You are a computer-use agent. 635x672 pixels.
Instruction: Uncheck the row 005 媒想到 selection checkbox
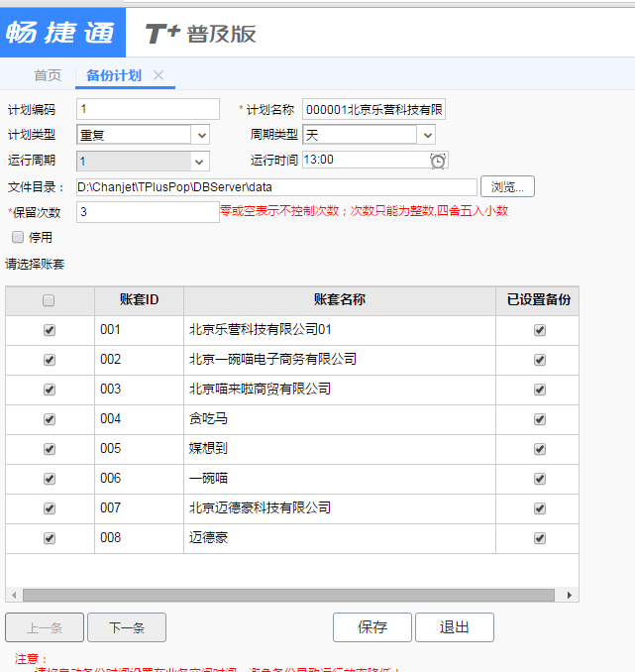click(x=50, y=449)
